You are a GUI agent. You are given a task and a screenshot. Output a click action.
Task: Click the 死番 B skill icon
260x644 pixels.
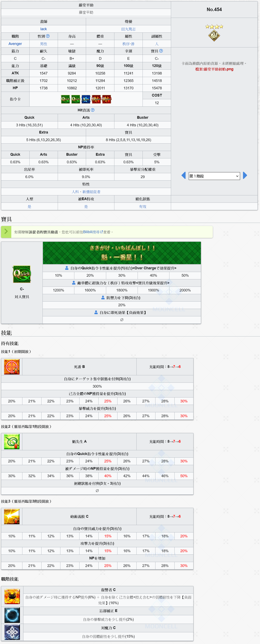[12, 367]
